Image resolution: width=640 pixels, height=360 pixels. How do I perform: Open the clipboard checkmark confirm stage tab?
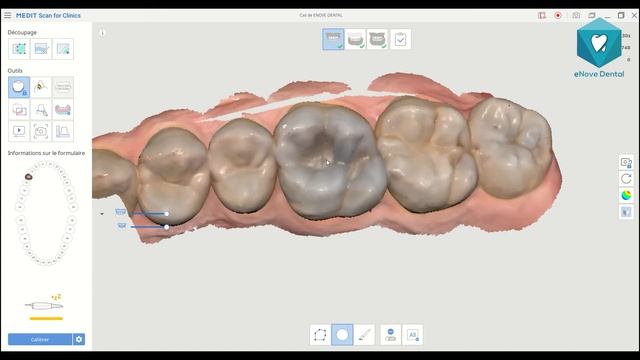coord(400,39)
